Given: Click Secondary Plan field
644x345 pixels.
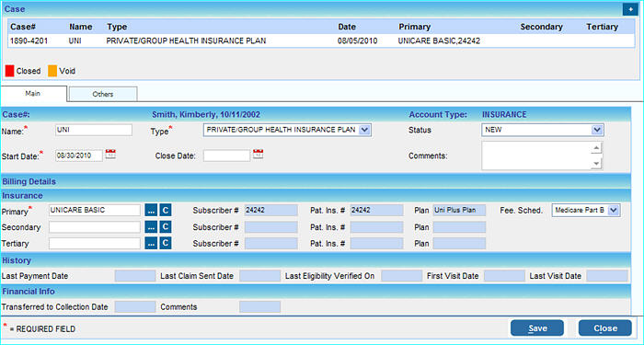Looking at the screenshot, I should [x=459, y=226].
